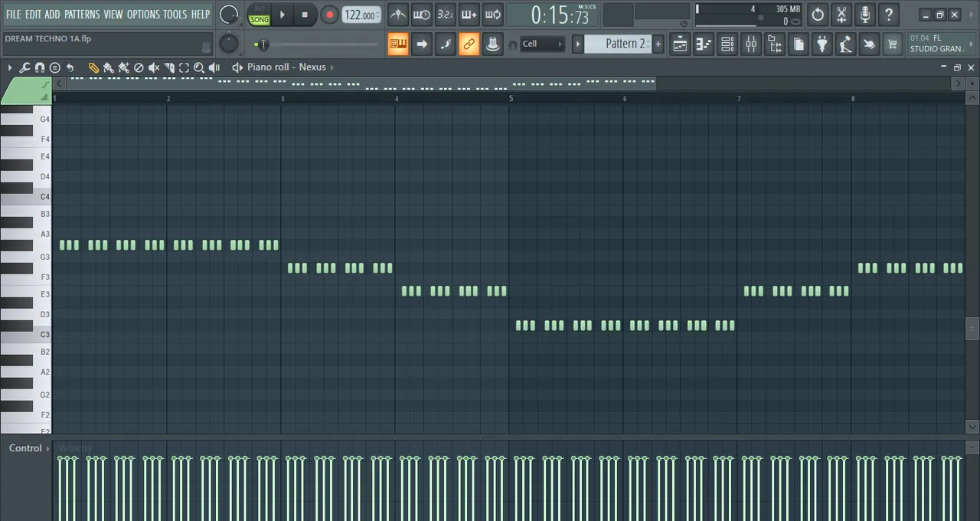Select the Paint brush tool

tap(109, 67)
